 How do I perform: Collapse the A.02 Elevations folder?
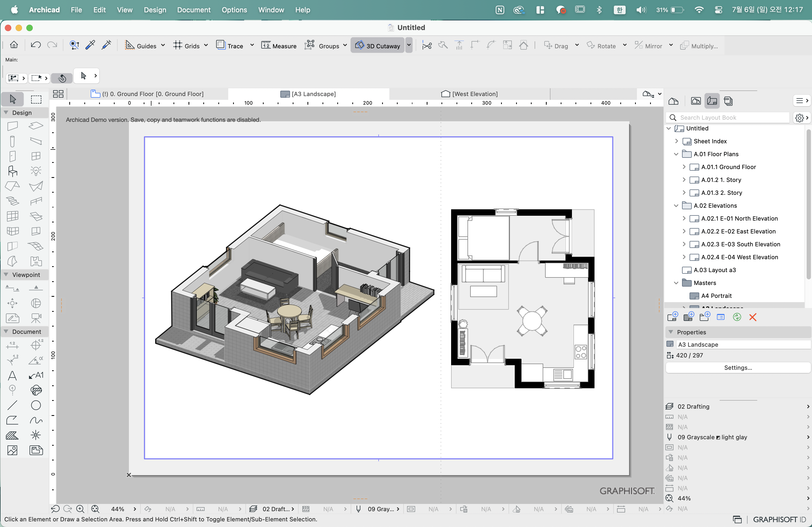pyautogui.click(x=676, y=206)
